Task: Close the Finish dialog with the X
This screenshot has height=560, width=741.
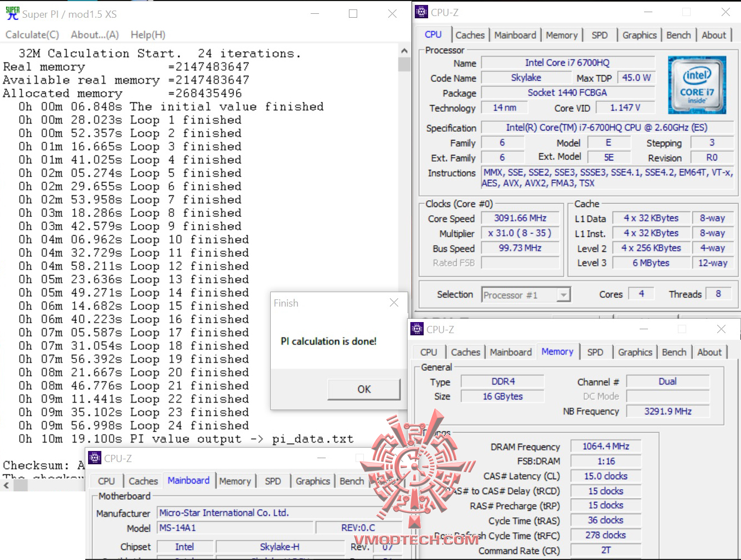Action: pos(394,303)
